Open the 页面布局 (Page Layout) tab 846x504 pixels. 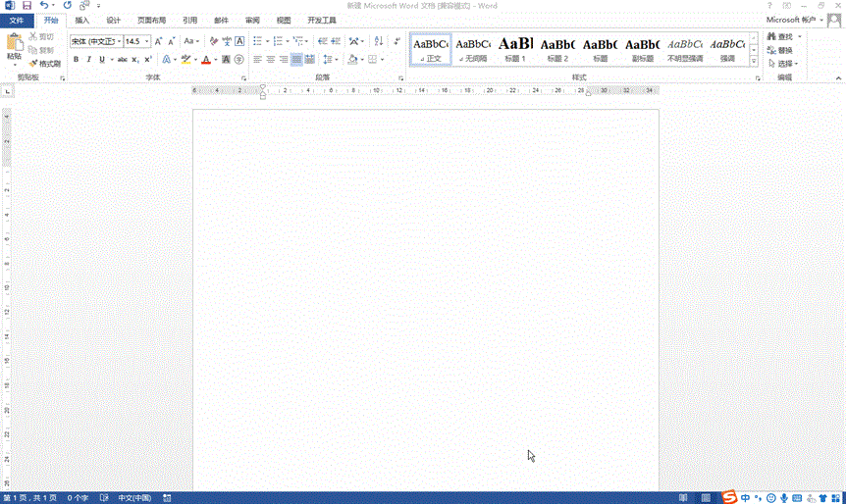151,20
